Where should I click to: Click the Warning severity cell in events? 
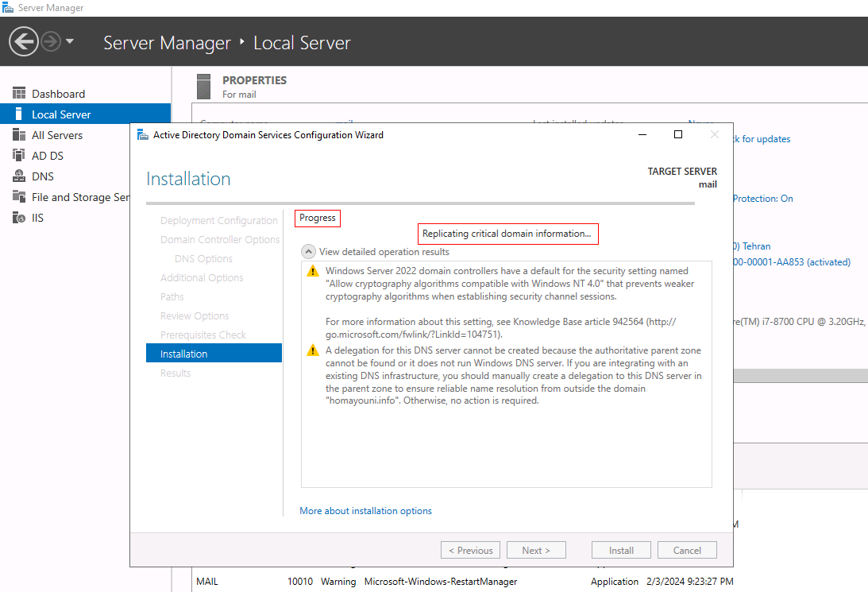pos(338,582)
